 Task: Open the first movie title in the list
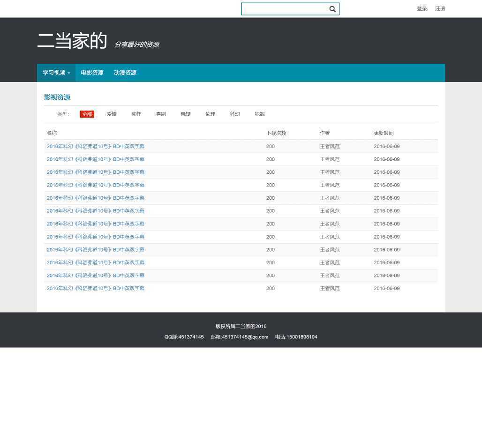pyautogui.click(x=96, y=146)
